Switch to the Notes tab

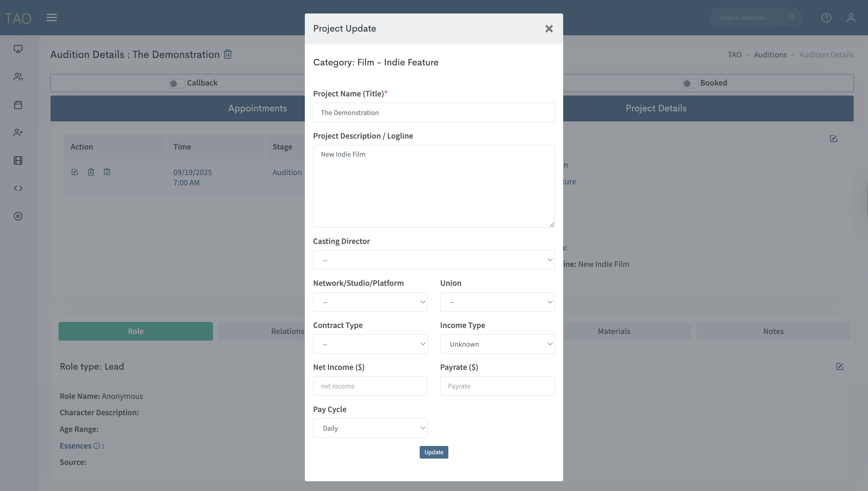773,331
